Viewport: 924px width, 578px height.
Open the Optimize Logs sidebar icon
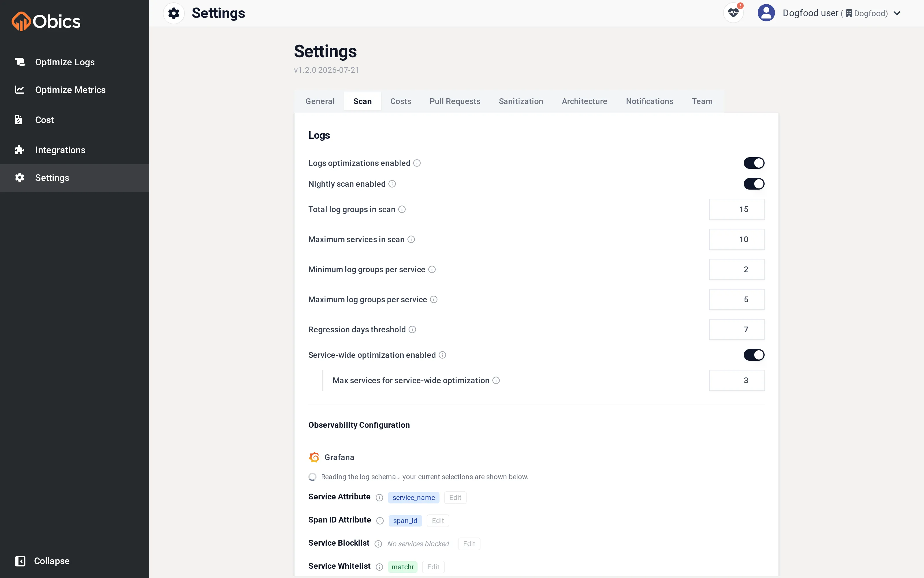tap(20, 62)
